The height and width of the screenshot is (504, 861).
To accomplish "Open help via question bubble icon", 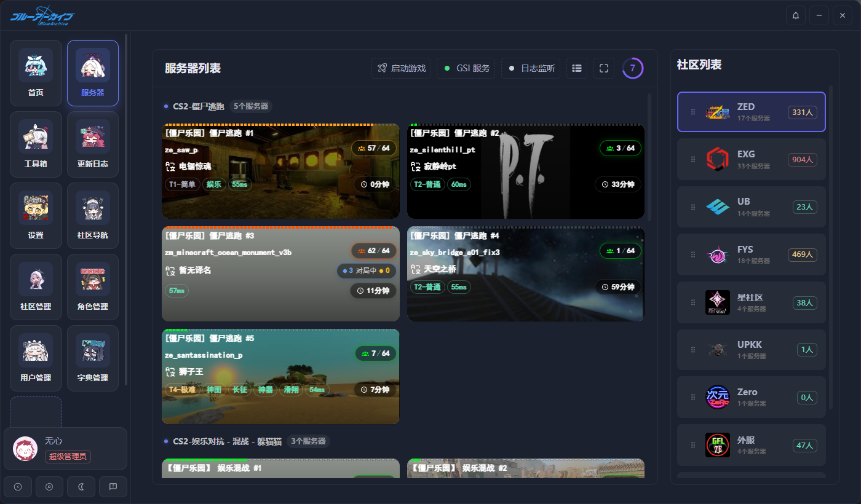I will (113, 487).
